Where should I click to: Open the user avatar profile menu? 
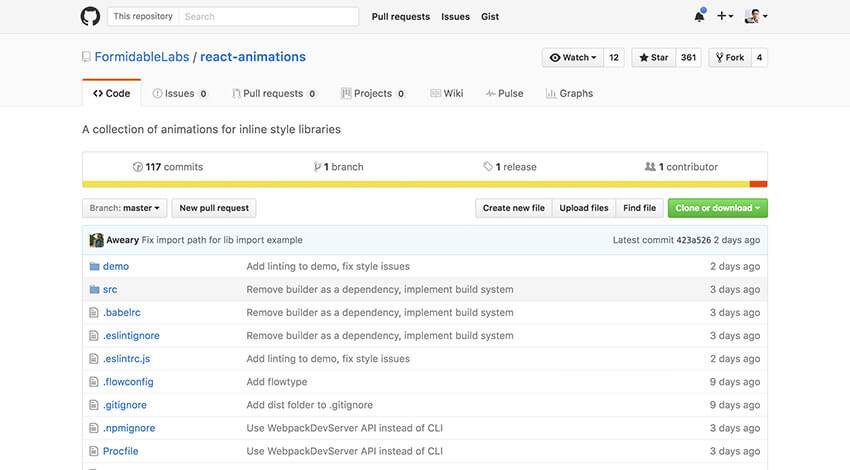tap(756, 16)
